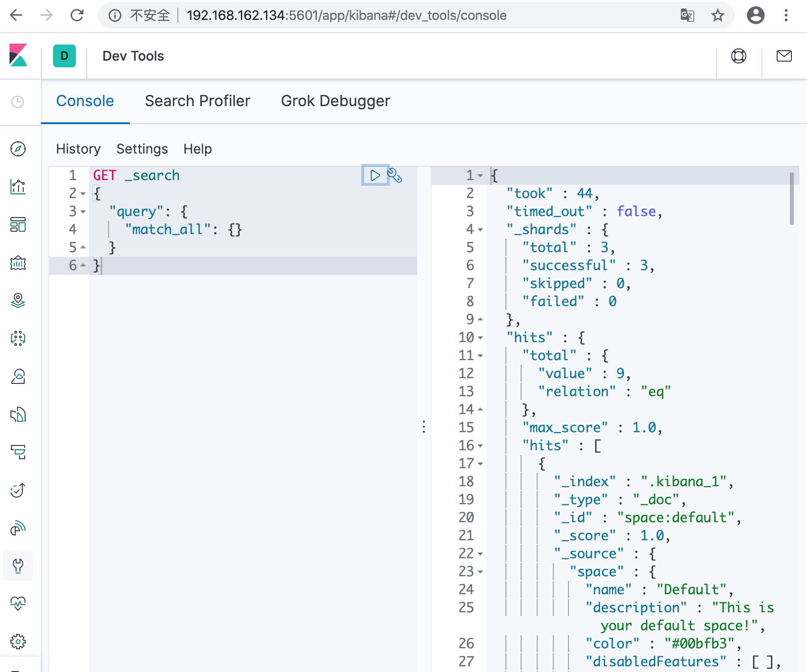
Task: Open newsfeed mail icon
Action: (x=784, y=56)
